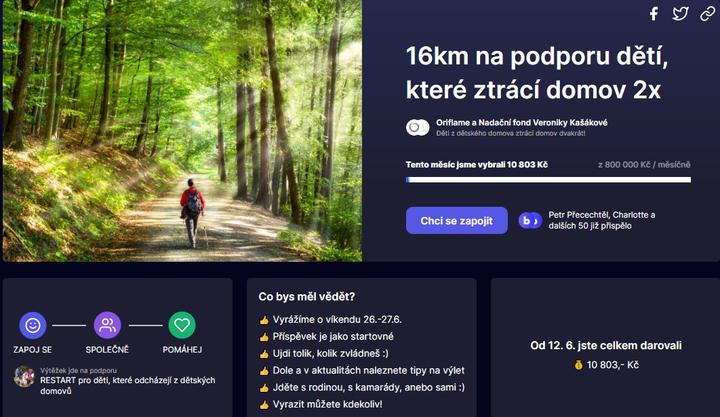
Task: Click the money bag icon by 10 803,- Kč
Action: point(579,365)
